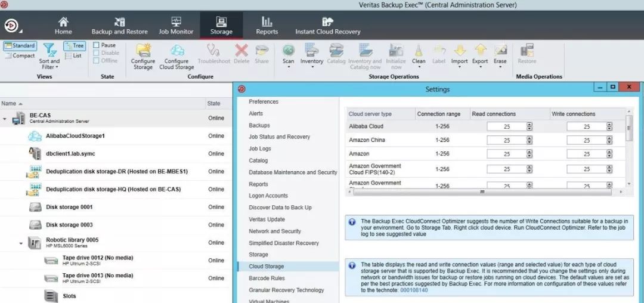Select Barcode Rules setting

point(267,279)
